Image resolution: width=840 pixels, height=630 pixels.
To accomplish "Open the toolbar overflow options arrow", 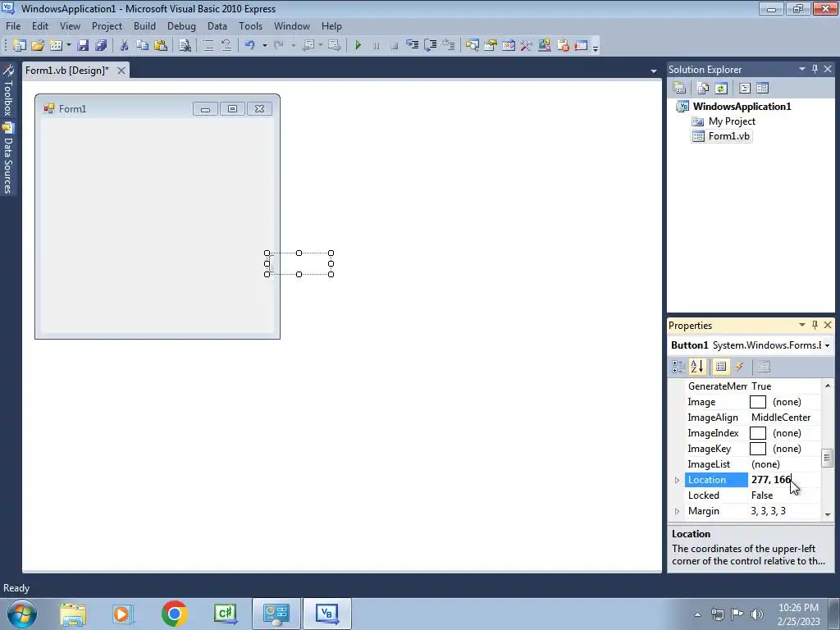I will [x=596, y=48].
